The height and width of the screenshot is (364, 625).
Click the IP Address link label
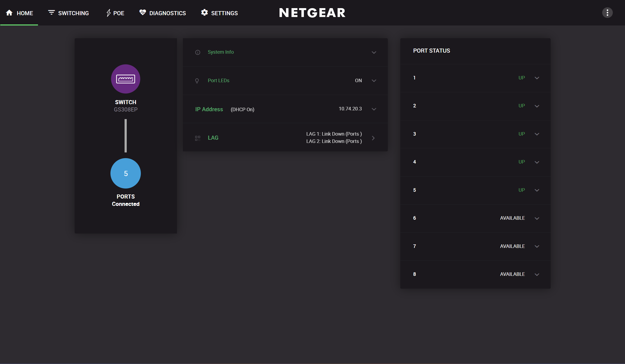point(209,109)
